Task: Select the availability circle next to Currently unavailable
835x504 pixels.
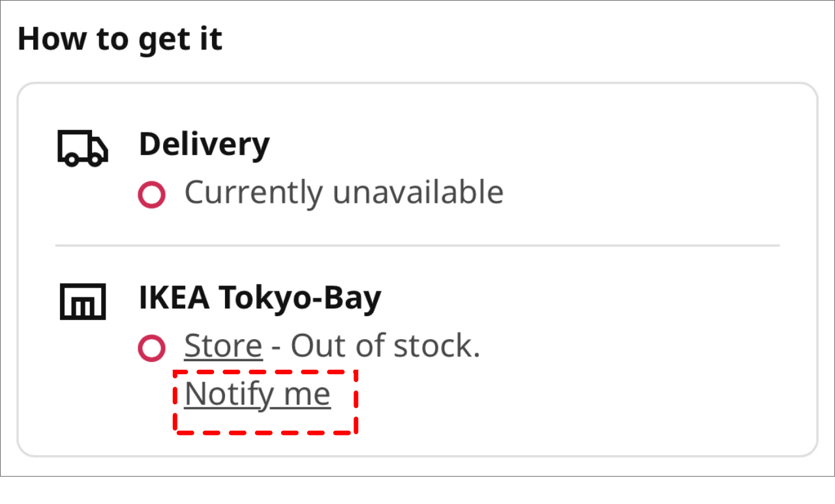Action: 151,194
